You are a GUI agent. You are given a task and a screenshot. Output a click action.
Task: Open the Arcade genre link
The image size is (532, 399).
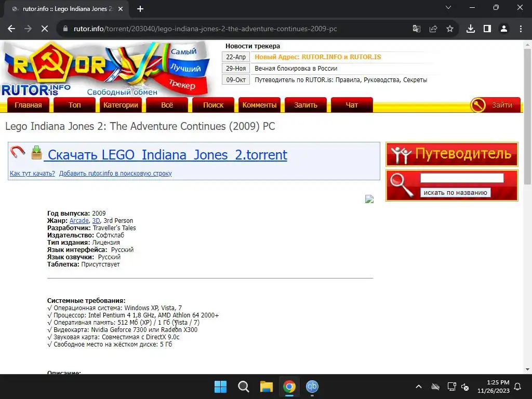79,220
